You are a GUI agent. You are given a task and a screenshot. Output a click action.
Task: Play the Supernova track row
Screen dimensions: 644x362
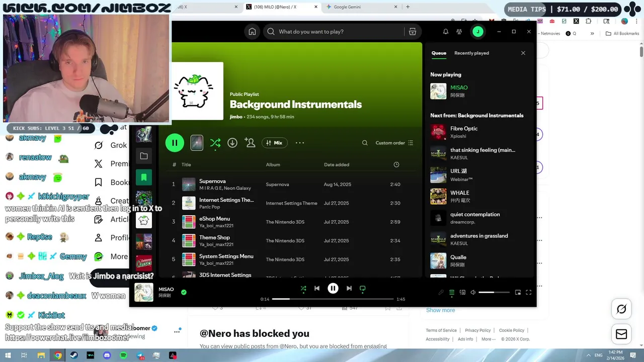(x=292, y=185)
